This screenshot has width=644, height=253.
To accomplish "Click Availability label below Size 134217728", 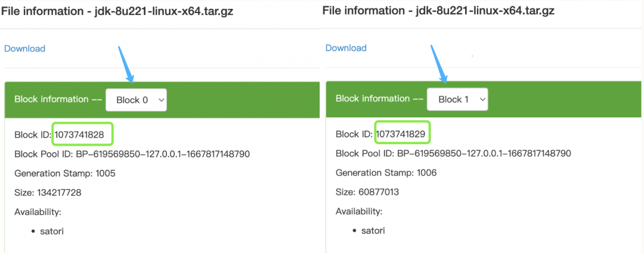I will click(x=38, y=212).
